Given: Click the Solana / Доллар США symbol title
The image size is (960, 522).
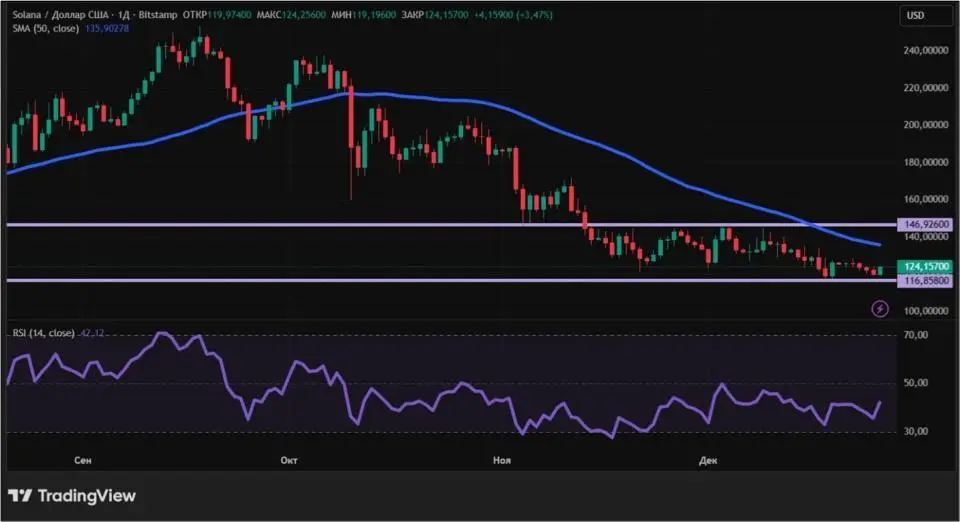Looking at the screenshot, I should tap(57, 15).
